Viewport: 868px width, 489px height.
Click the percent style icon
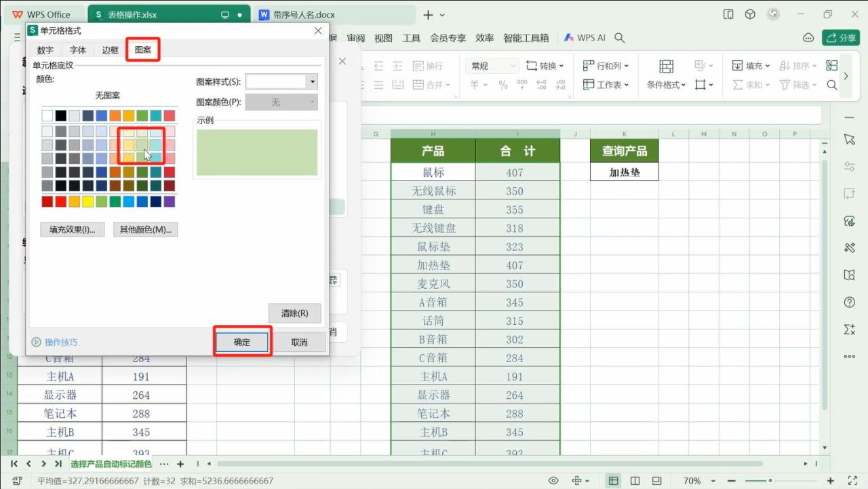tap(503, 85)
